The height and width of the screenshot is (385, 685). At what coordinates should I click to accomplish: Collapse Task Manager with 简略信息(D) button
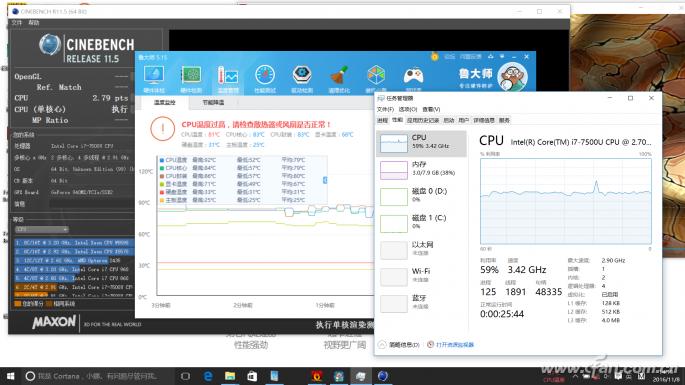[x=399, y=345]
